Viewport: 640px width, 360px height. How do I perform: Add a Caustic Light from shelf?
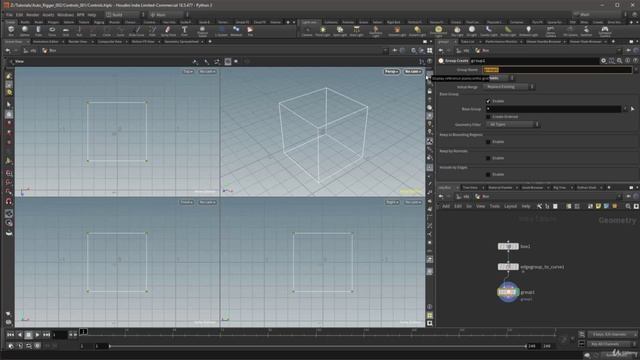coord(489,31)
